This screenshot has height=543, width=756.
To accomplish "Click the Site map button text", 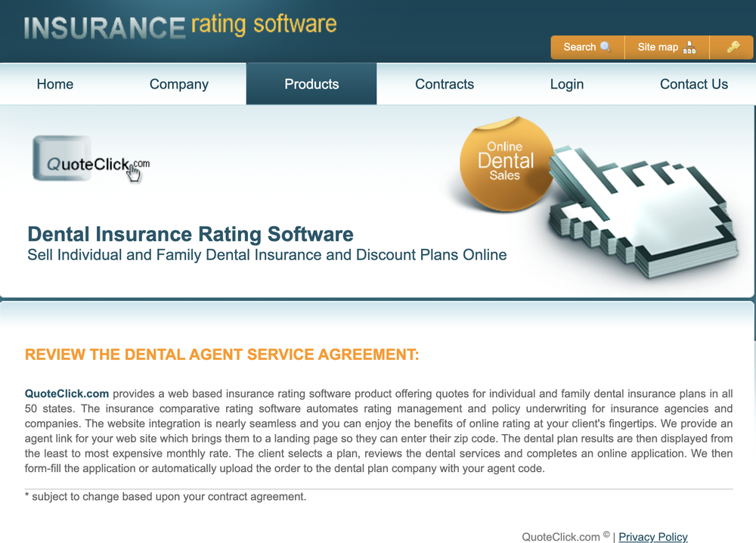I will (658, 47).
